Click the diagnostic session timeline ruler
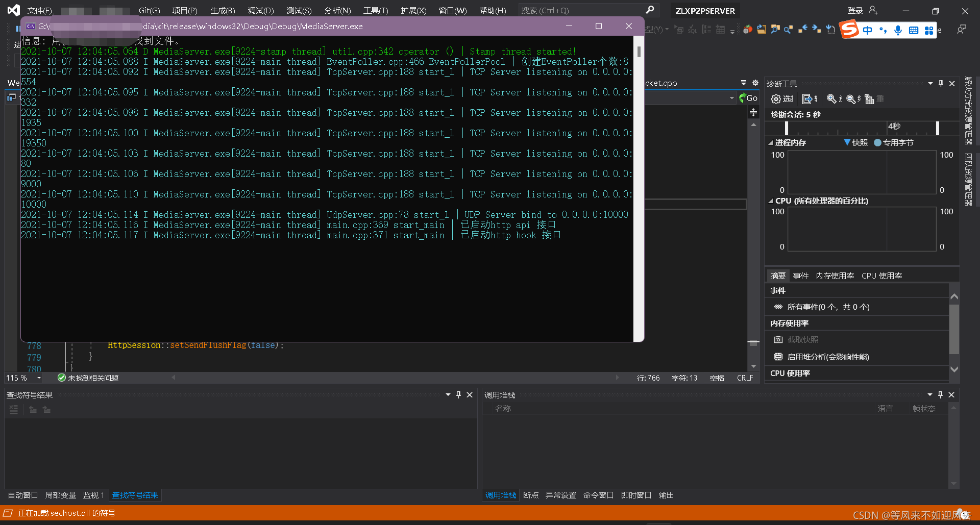 pos(862,128)
